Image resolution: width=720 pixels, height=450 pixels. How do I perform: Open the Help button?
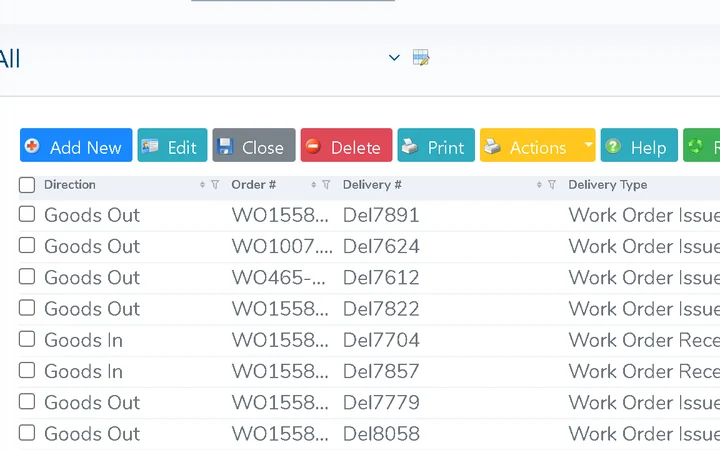coord(639,145)
